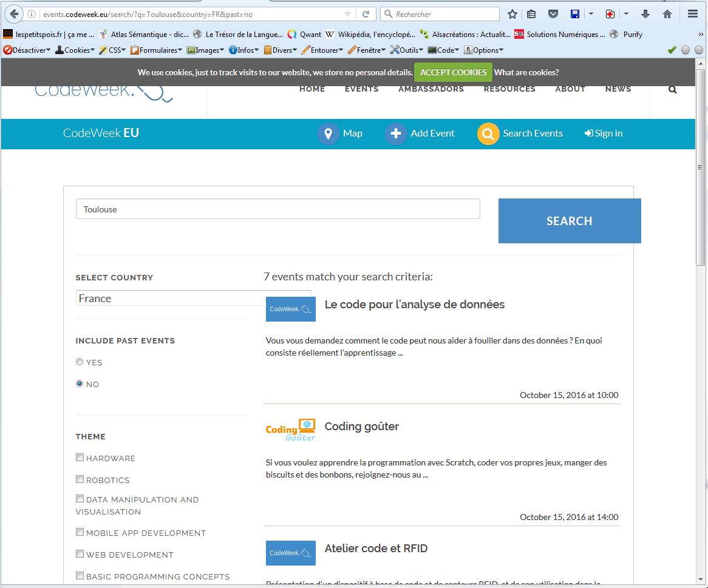
Task: Click the browser URL address field
Action: click(189, 14)
